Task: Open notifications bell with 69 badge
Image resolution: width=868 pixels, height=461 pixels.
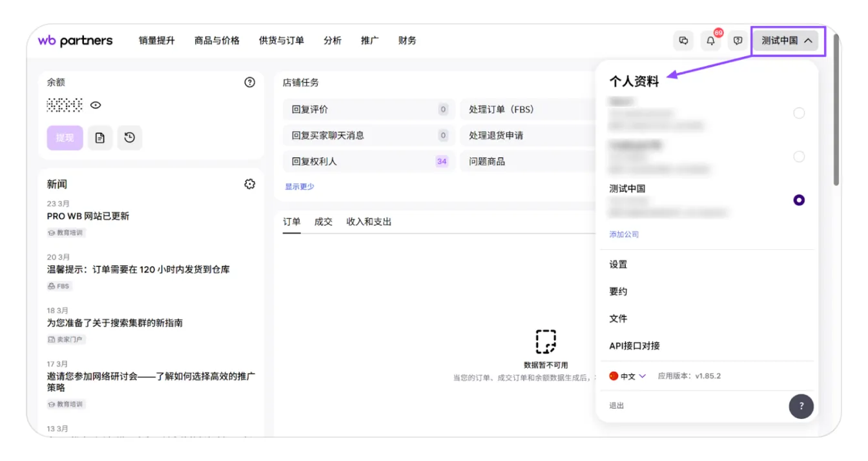Action: click(x=710, y=41)
